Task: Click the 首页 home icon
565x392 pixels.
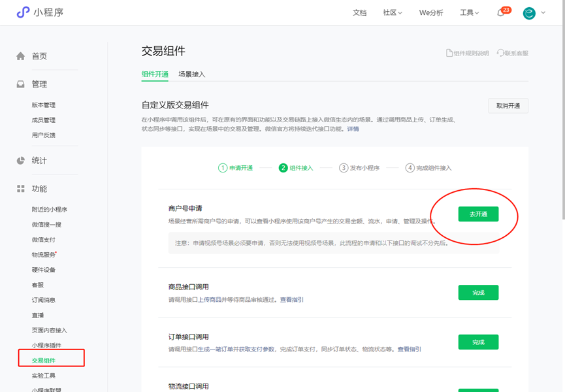Action: [x=21, y=56]
